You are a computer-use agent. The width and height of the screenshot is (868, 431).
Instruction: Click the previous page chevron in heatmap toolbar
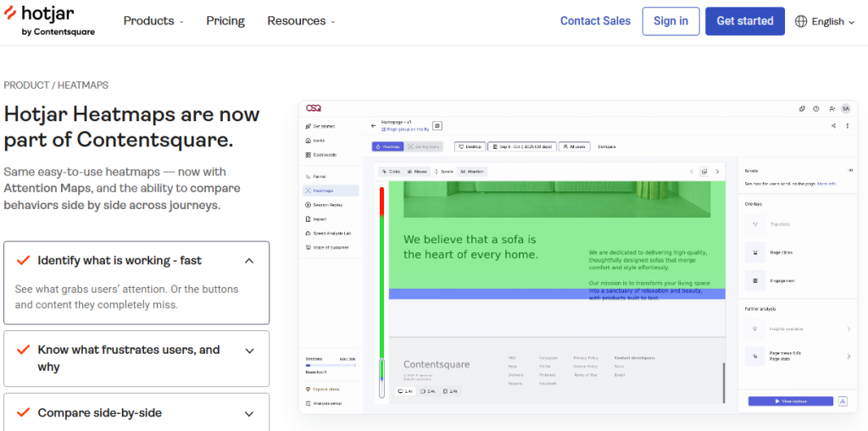pyautogui.click(x=692, y=172)
